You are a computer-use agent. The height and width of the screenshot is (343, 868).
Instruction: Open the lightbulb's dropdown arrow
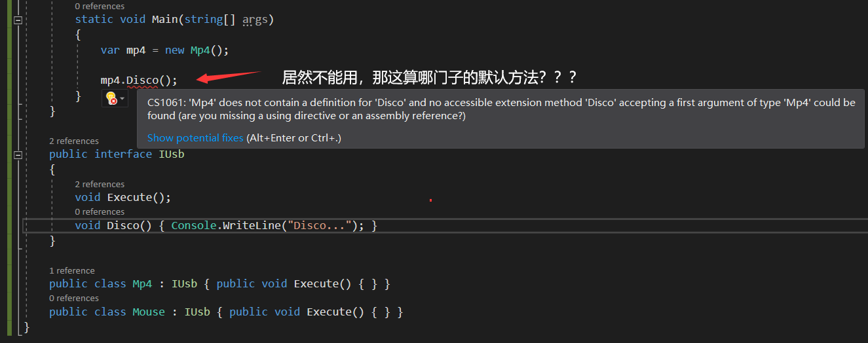[122, 98]
